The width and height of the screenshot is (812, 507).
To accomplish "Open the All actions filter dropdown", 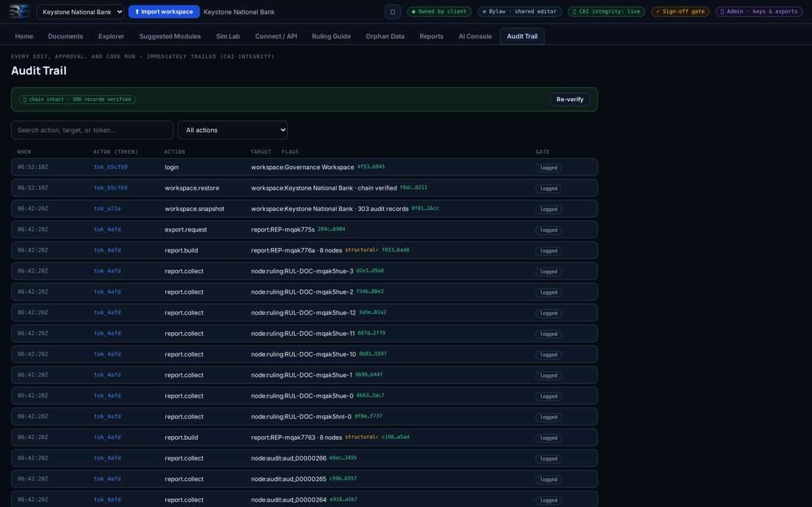I will click(233, 130).
